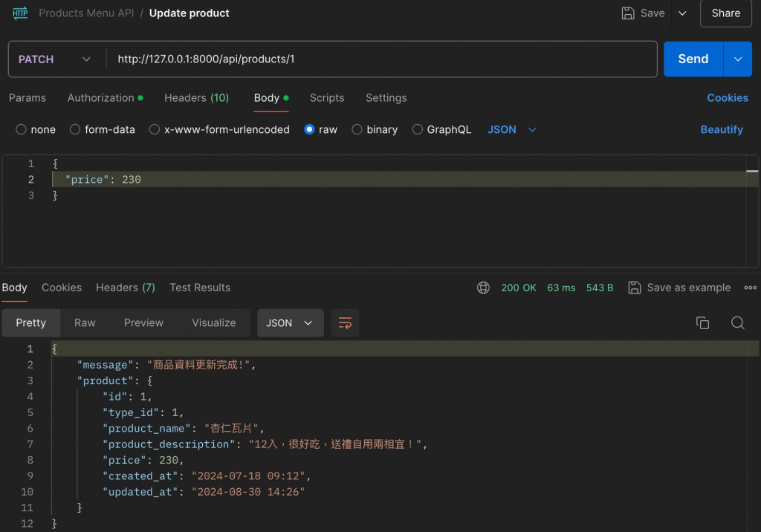This screenshot has width=761, height=532.
Task: Click the "type_id" line in response
Action: 143,412
